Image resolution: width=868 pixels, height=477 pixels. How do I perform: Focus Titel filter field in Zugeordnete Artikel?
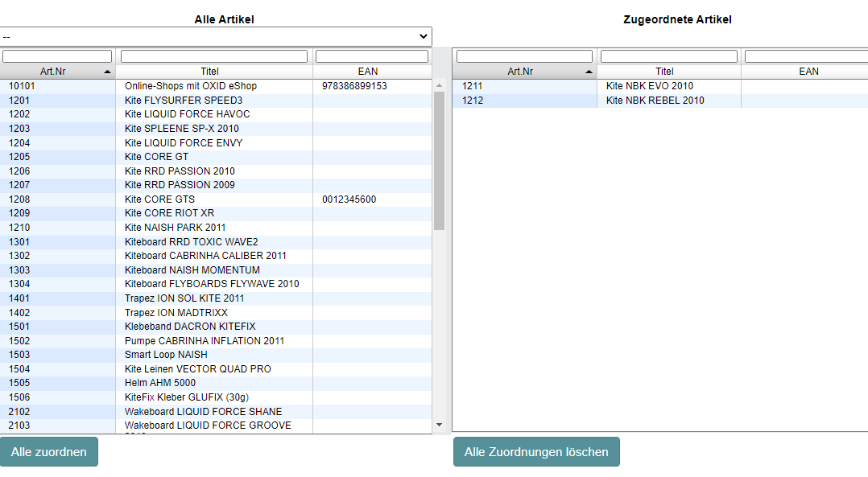(x=668, y=56)
